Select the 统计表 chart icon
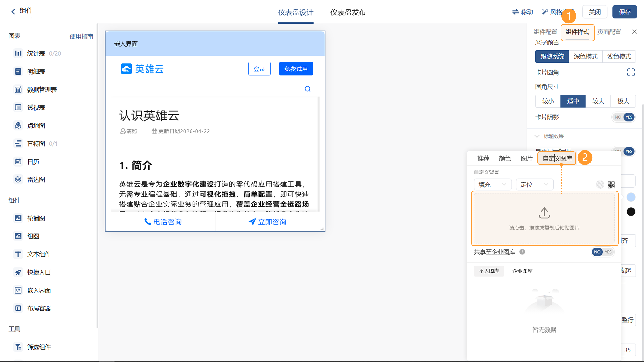This screenshot has height=362, width=644. coord(18,53)
